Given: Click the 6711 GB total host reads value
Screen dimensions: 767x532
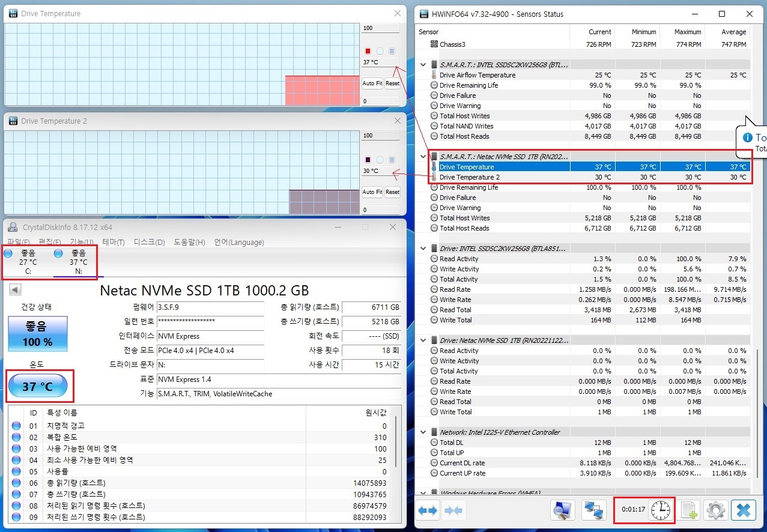Looking at the screenshot, I should pos(372,307).
